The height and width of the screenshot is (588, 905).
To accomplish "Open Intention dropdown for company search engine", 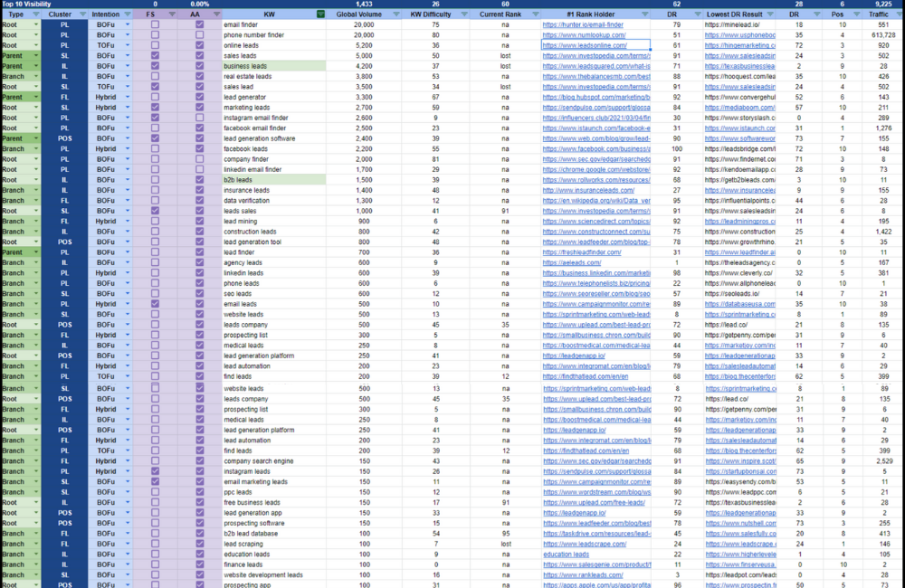I will point(128,461).
